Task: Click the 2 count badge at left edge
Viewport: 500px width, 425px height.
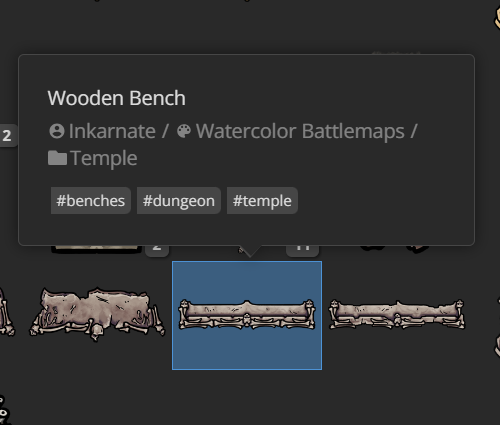Action: [x=7, y=136]
